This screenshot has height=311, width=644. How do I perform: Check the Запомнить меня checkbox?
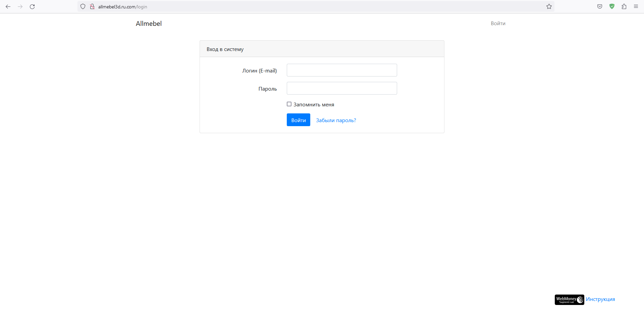click(289, 104)
